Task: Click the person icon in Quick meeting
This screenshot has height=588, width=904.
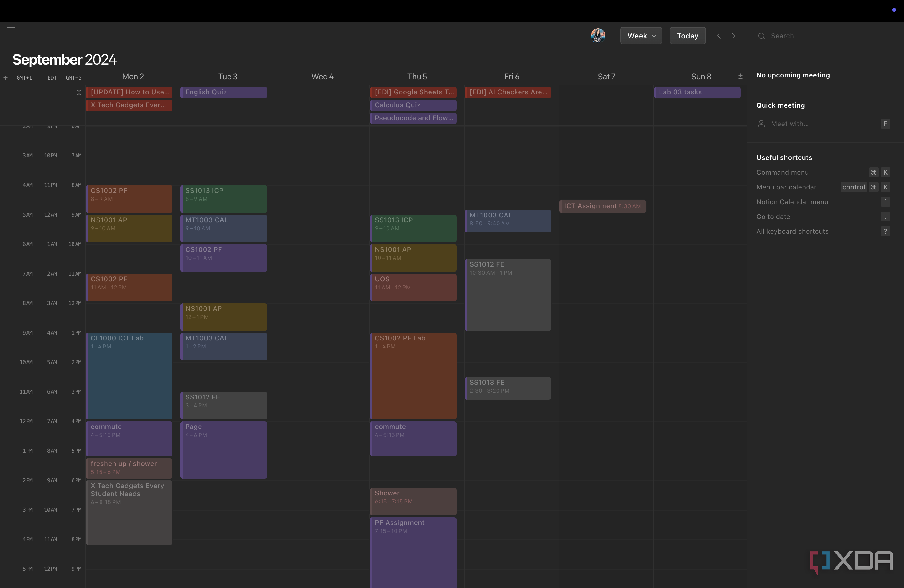Action: point(761,124)
